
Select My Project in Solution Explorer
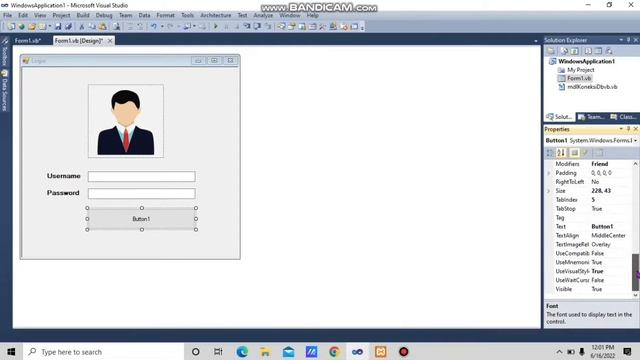tap(580, 70)
